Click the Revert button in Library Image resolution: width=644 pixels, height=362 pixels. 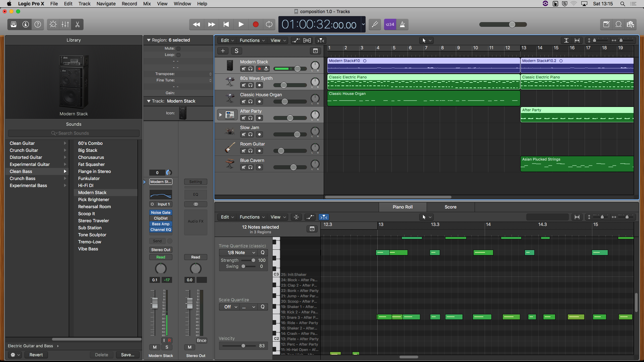click(x=36, y=355)
